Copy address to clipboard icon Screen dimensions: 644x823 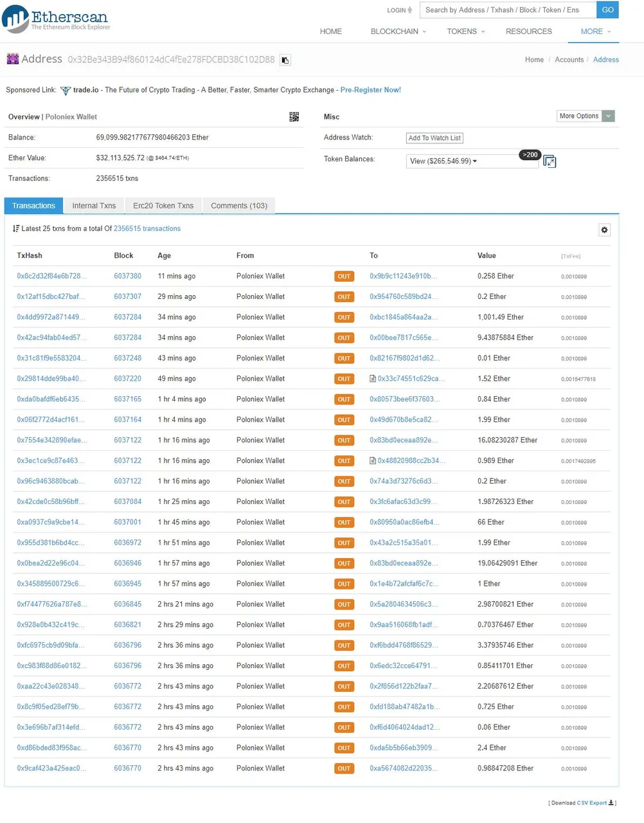tap(285, 60)
